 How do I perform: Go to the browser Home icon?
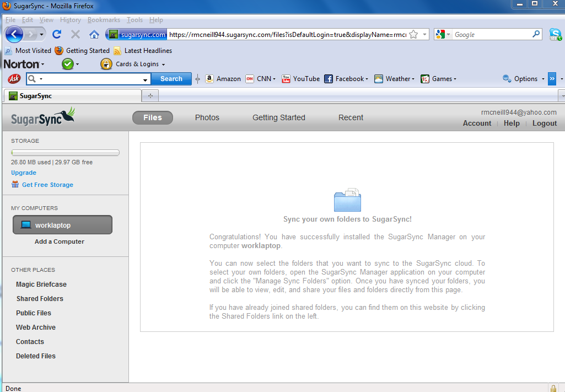tap(94, 34)
